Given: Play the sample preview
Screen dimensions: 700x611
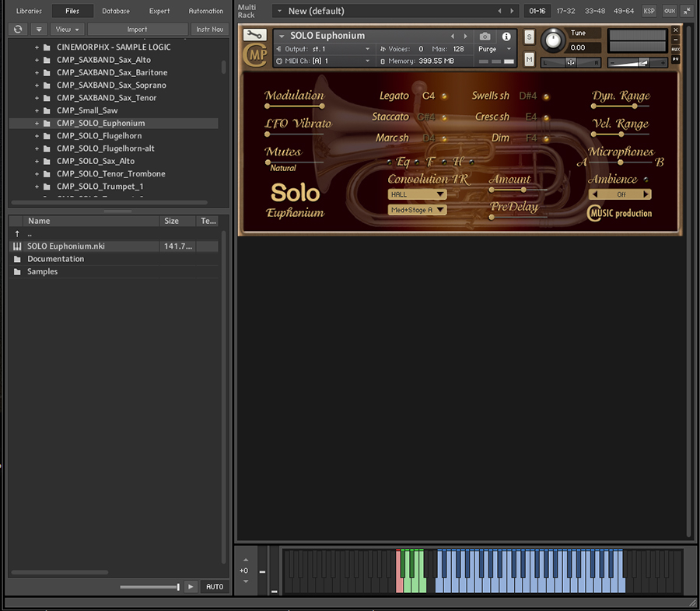Looking at the screenshot, I should coord(191,586).
